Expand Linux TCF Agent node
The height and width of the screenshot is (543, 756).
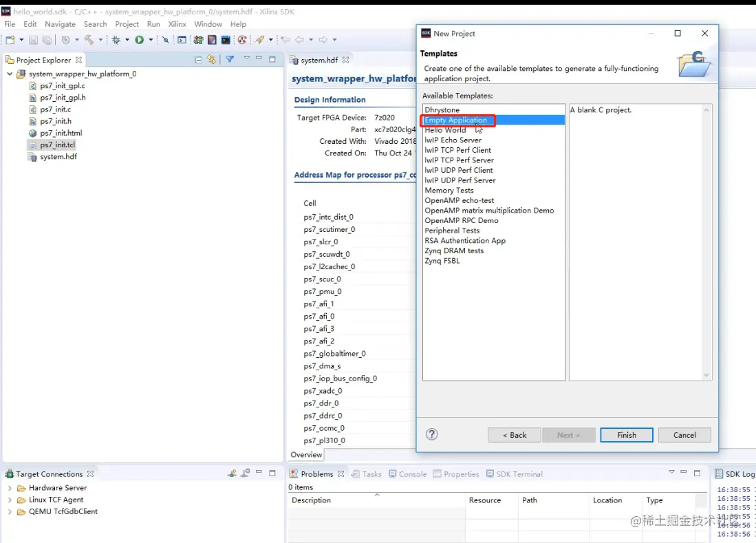(10, 500)
